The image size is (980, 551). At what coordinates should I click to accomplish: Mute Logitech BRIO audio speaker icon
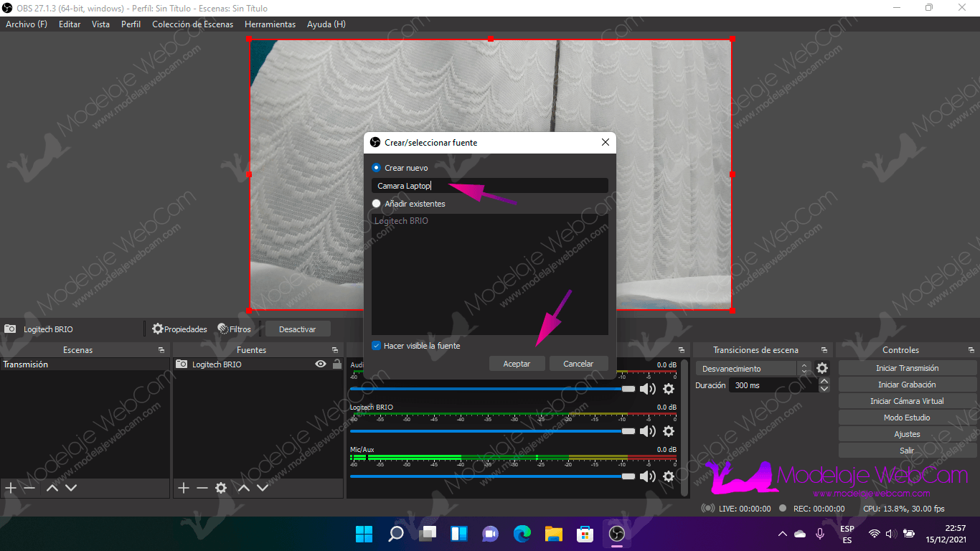point(647,431)
